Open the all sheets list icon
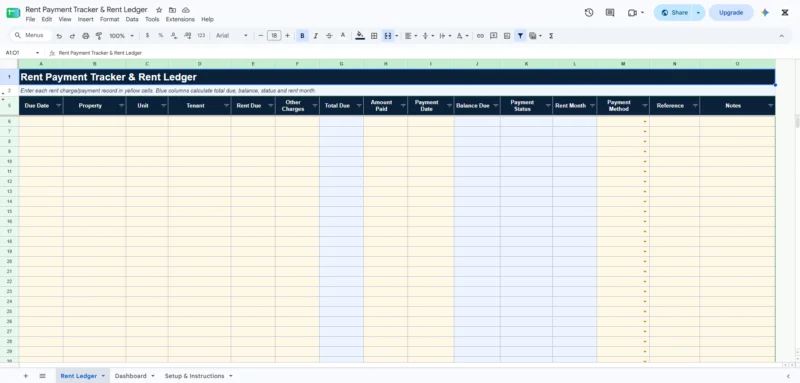Image resolution: width=800 pixels, height=383 pixels. (42, 376)
